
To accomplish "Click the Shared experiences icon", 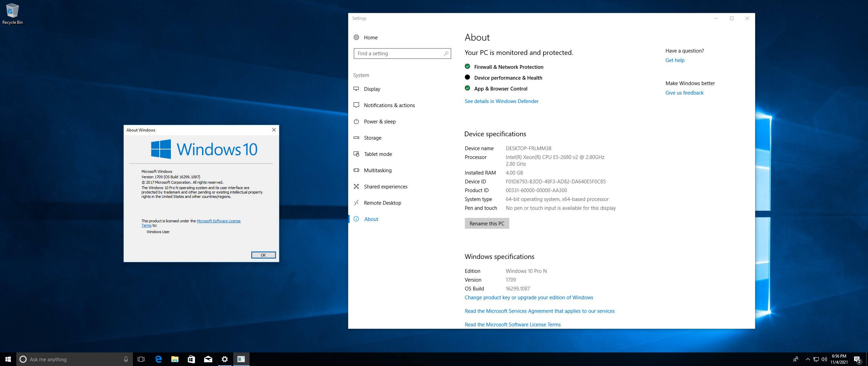I will (x=356, y=186).
